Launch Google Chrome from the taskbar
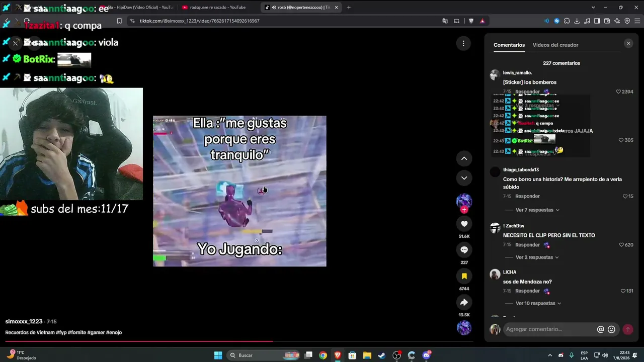This screenshot has width=644, height=362. [323, 355]
